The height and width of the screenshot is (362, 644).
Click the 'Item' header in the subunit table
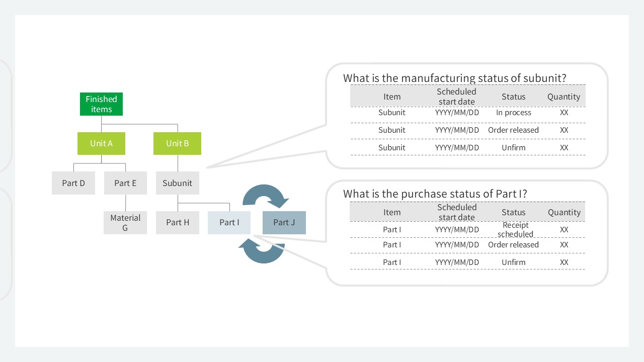(392, 97)
